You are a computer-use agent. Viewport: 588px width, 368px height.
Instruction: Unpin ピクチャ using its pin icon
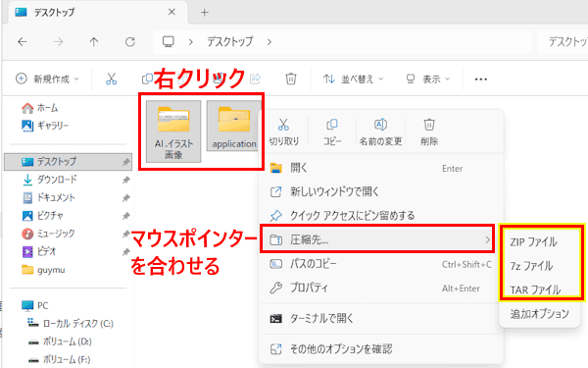tap(126, 216)
